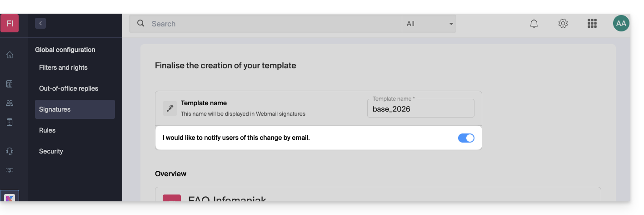
Task: Open support via the headset icon
Action: [x=10, y=151]
